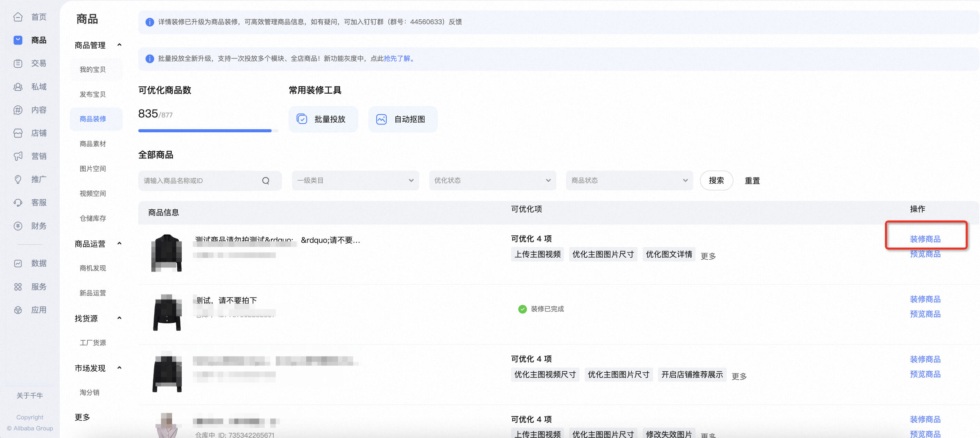
Task: Click thumbnail of 请不要拍下 product
Action: point(167,313)
